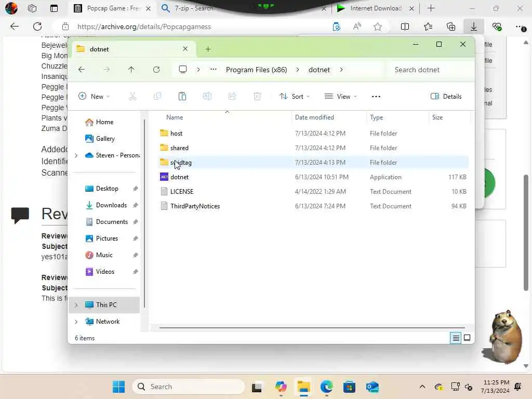Open Edge Settings and more menu
The height and width of the screenshot is (399, 532).
coord(520,27)
